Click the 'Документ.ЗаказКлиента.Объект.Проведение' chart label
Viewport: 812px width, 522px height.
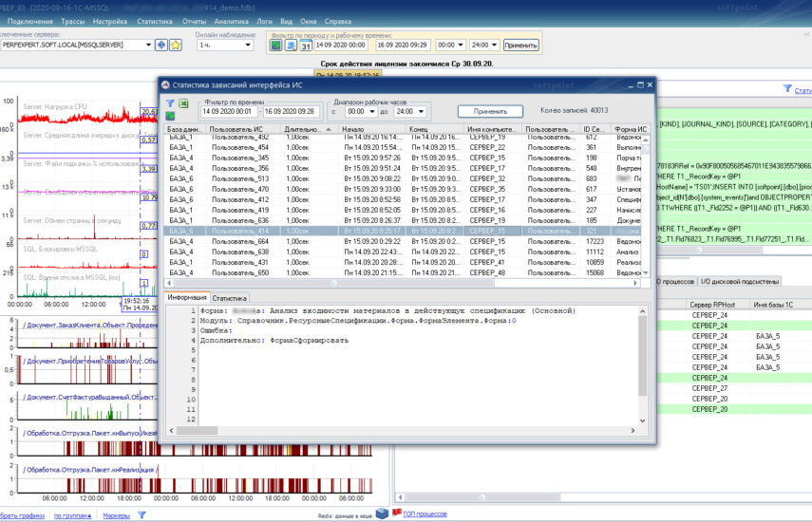[x=89, y=325]
